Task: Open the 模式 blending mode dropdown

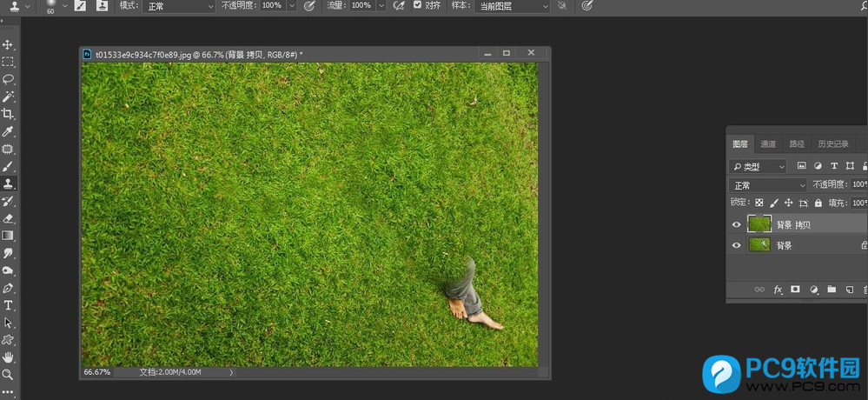Action: point(179,5)
